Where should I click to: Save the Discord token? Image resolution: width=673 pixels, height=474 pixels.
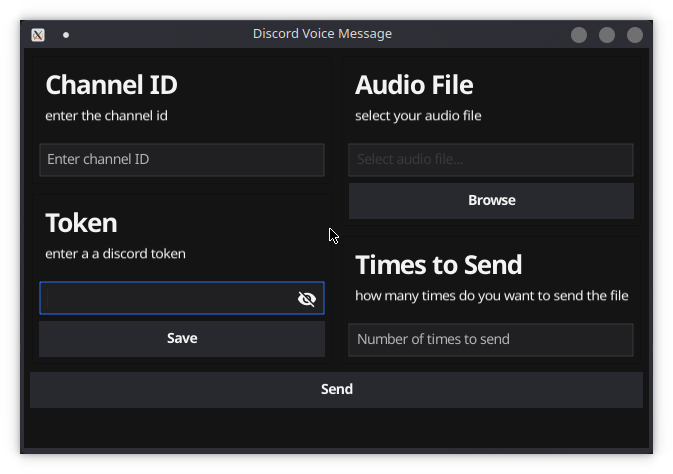click(182, 339)
